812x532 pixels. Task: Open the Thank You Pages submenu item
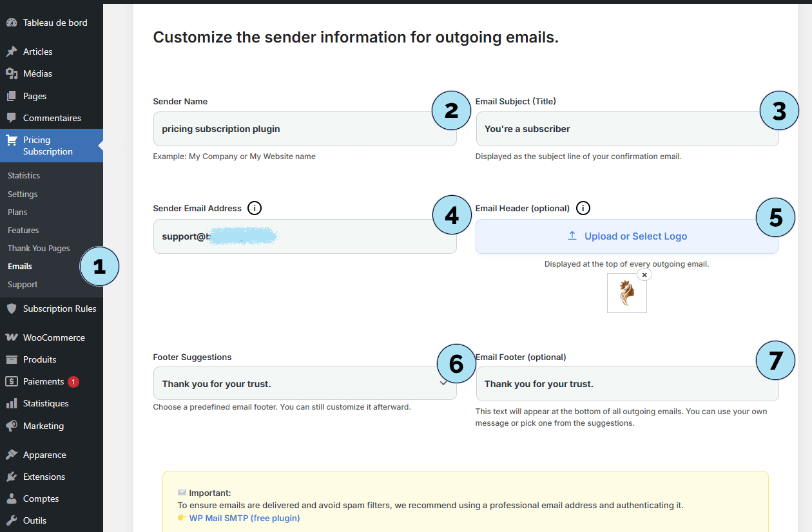click(x=39, y=248)
